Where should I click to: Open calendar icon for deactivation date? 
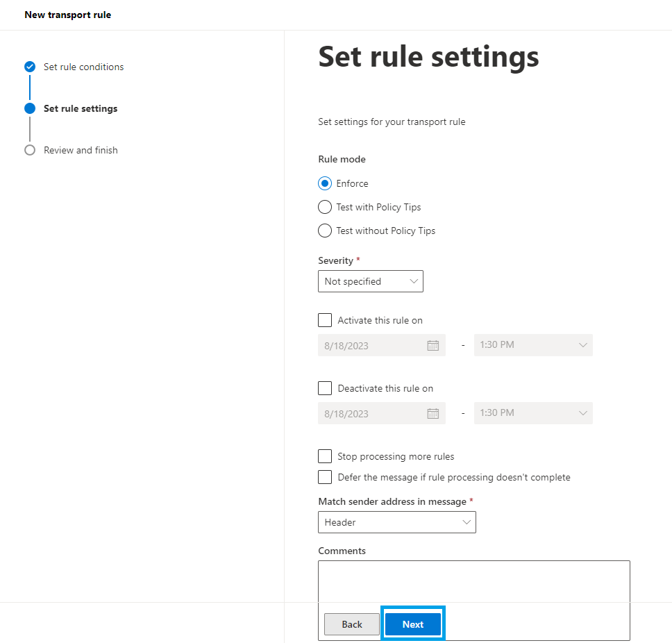pyautogui.click(x=433, y=414)
